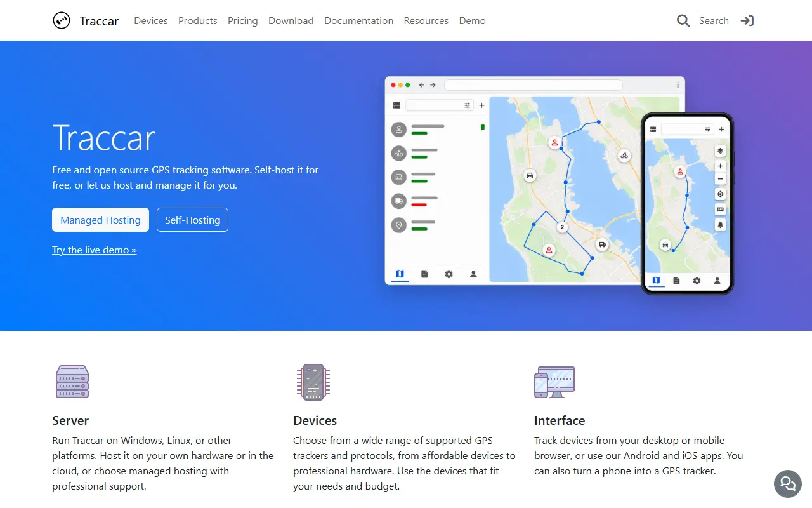Viewport: 812px width, 508px height.
Task: Open the Demo navigation item
Action: 473,21
